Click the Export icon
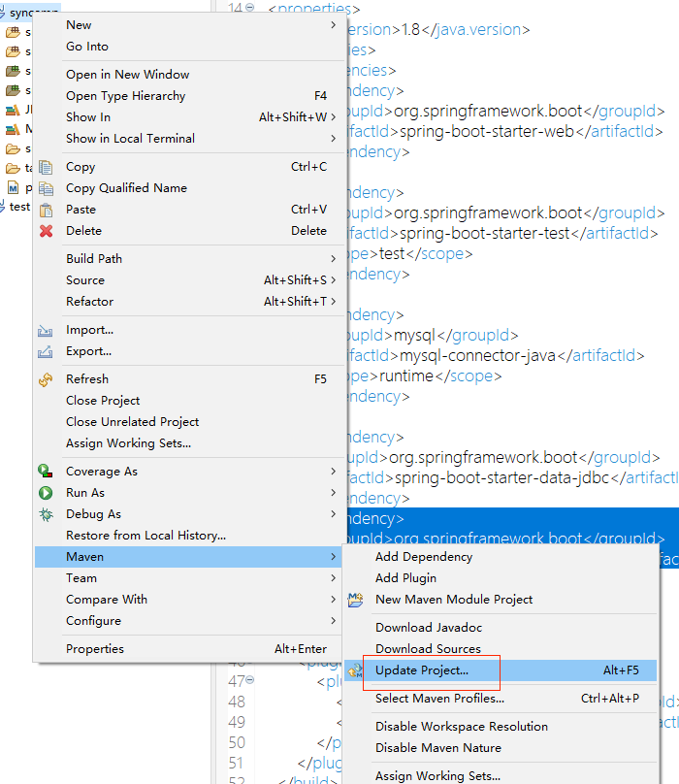 click(x=45, y=351)
